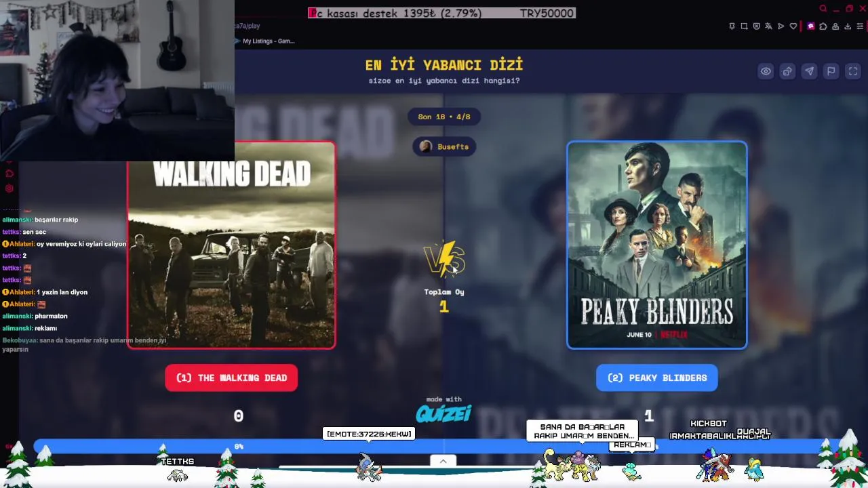This screenshot has width=868, height=488.
Task: Click chat message 'pharmaton'
Action: coord(51,316)
